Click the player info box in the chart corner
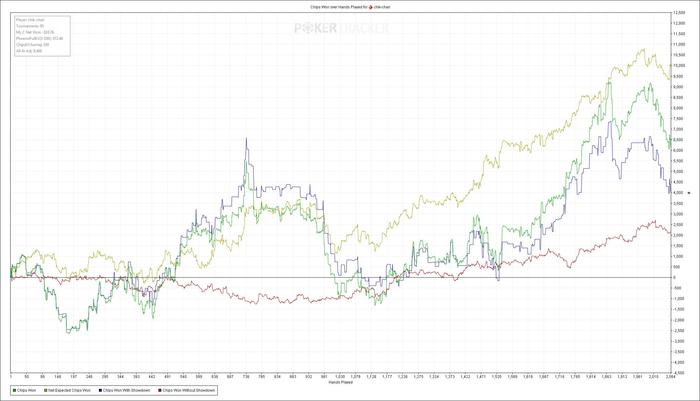Viewport: 700px width, 401px height. coord(42,36)
